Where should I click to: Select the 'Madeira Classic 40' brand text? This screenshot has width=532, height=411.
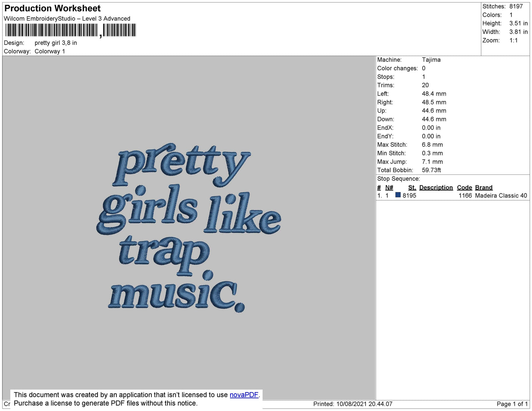coord(501,195)
